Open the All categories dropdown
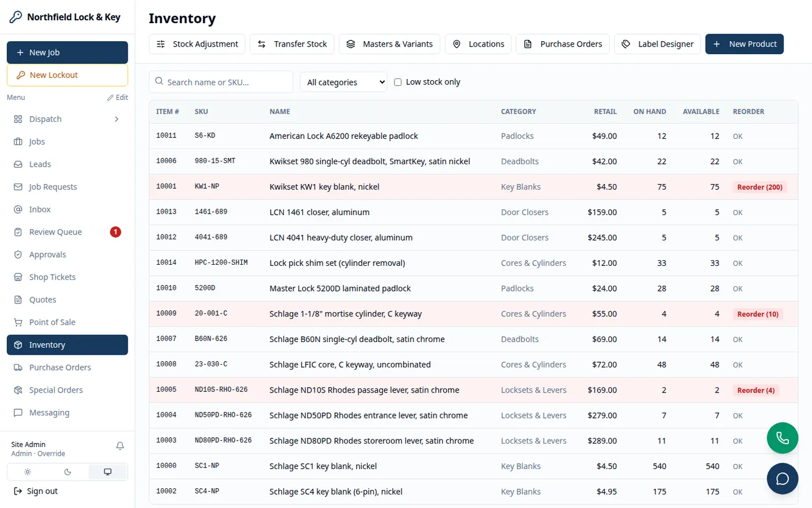Viewport: 812px width, 508px height. coord(343,82)
